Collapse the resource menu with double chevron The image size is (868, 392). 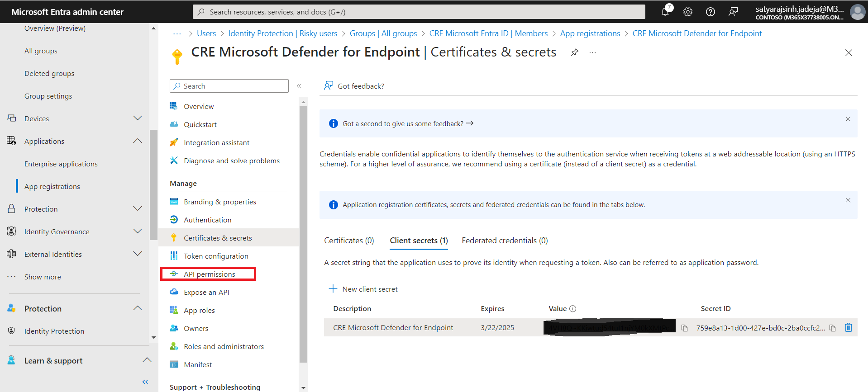[299, 86]
